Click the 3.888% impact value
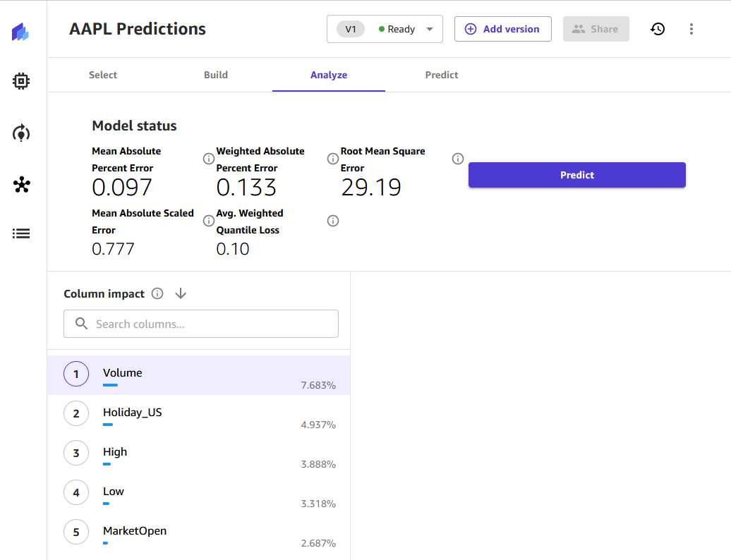This screenshot has height=560, width=731. tap(318, 464)
